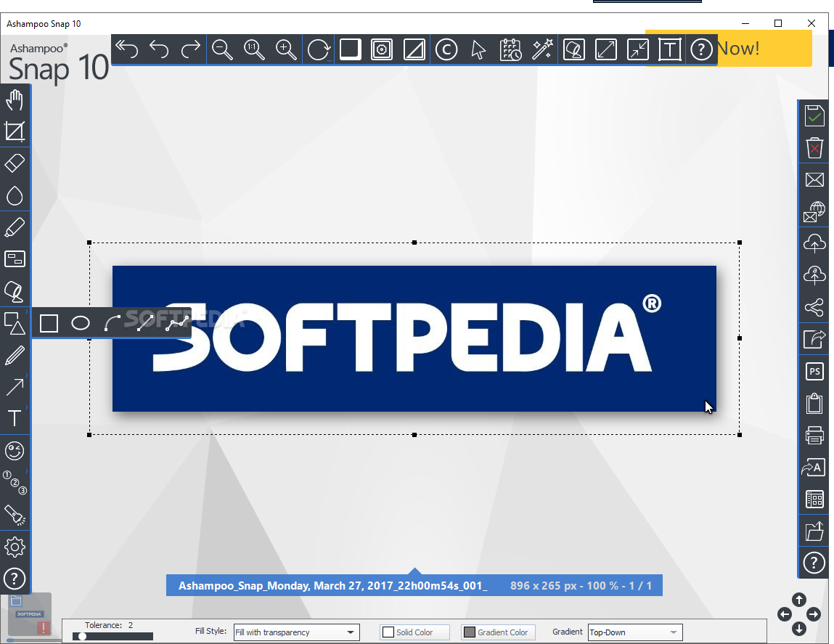
Task: Pick the Gradient Color swatch
Action: (499, 632)
